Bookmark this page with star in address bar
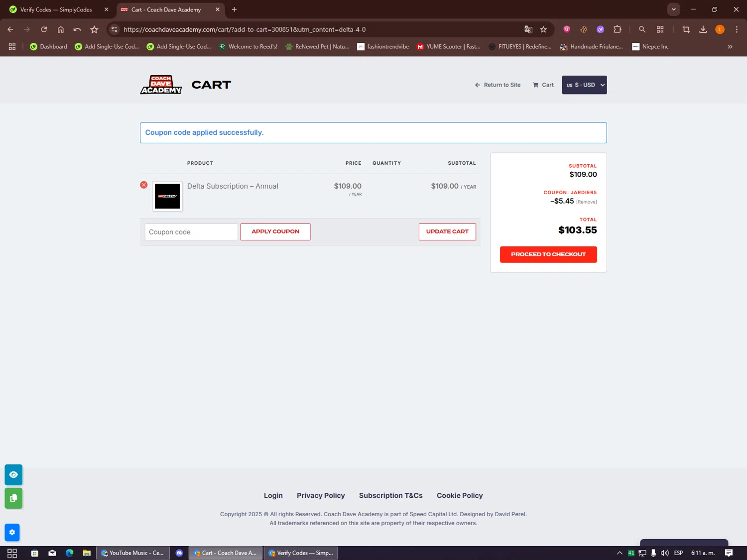The width and height of the screenshot is (747, 560). click(x=543, y=29)
